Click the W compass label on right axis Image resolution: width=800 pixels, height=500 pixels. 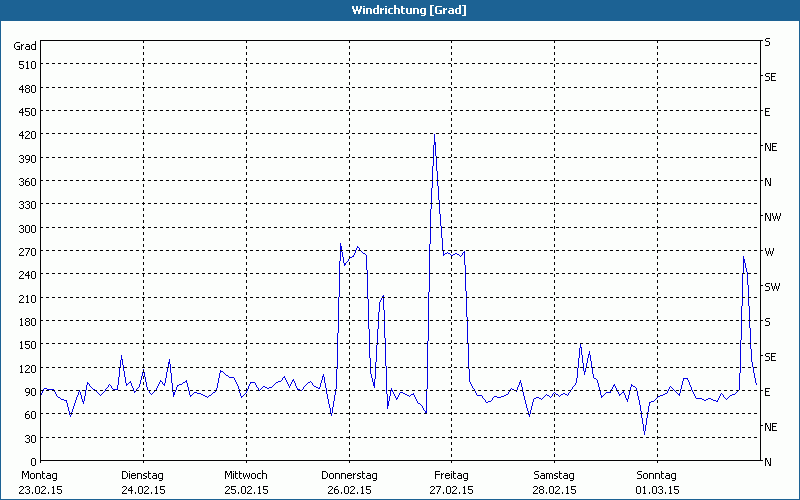coord(769,252)
